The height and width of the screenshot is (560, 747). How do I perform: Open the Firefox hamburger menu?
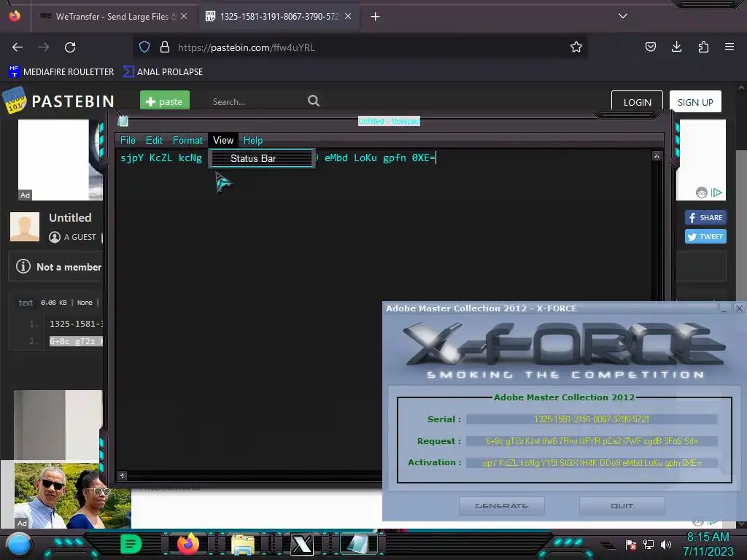click(x=729, y=47)
